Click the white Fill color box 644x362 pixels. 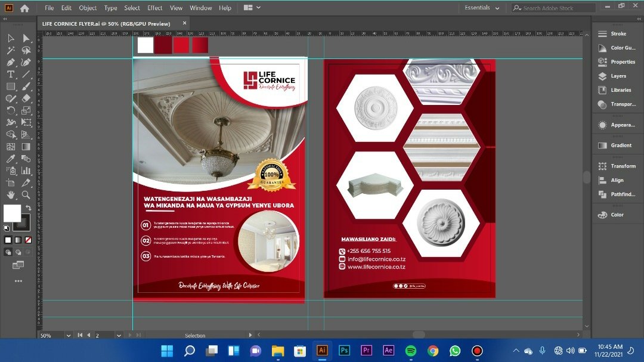[12, 213]
